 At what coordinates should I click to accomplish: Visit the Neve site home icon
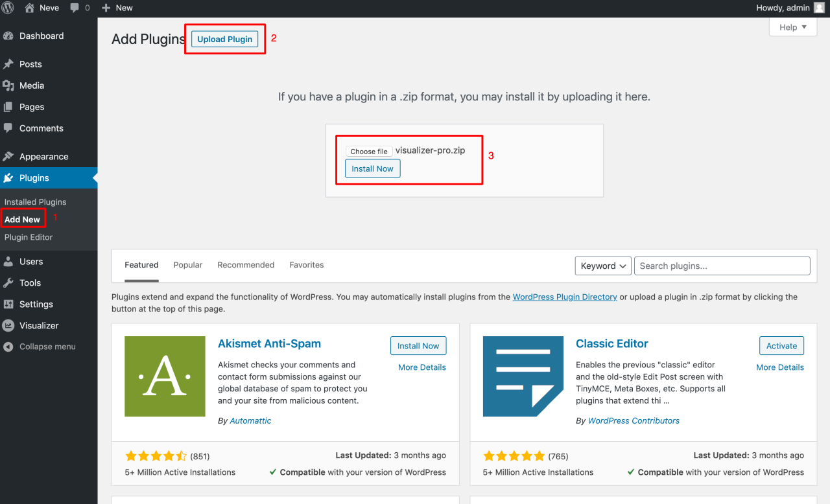[29, 8]
